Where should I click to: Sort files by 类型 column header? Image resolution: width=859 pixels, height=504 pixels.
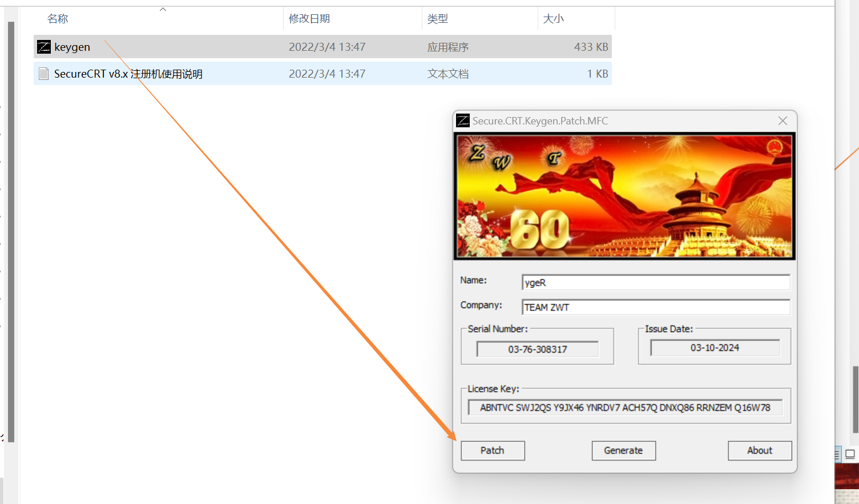438,19
